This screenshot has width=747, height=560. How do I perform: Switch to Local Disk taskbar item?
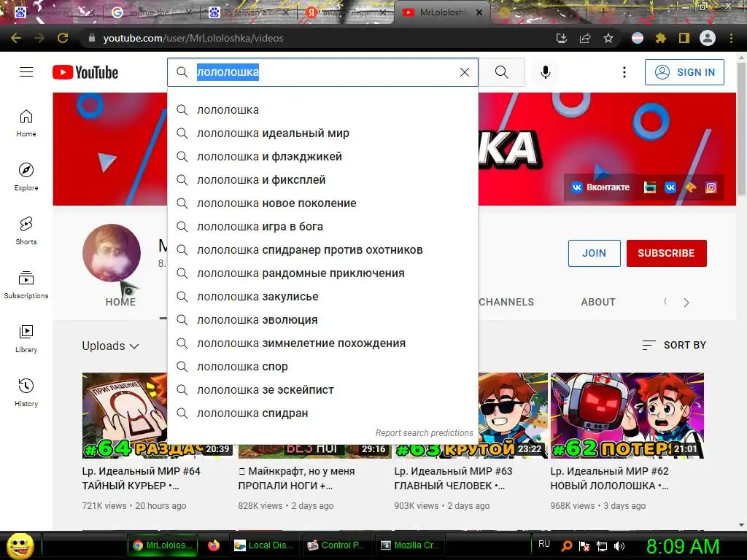point(263,545)
